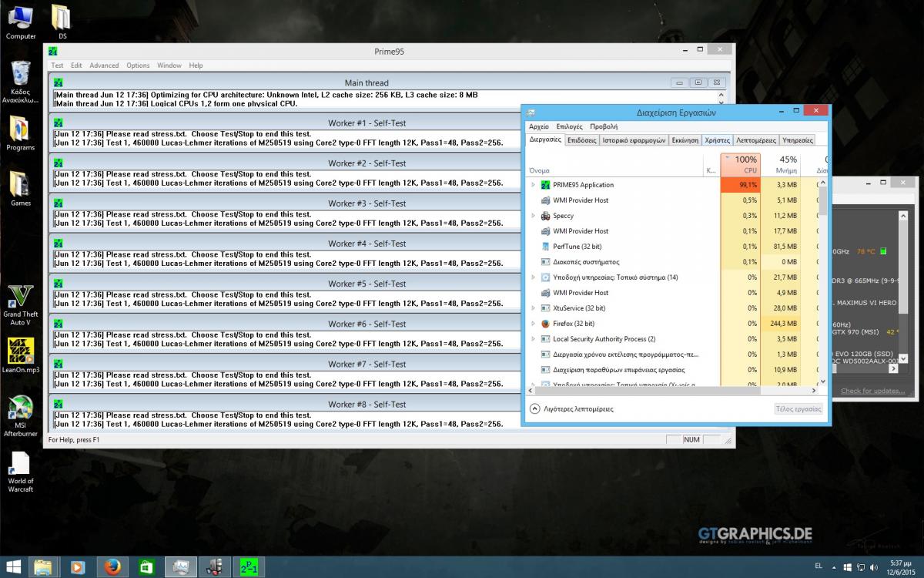Image resolution: width=924 pixels, height=578 pixels.
Task: Open the Programs folder icon
Action: [21, 133]
